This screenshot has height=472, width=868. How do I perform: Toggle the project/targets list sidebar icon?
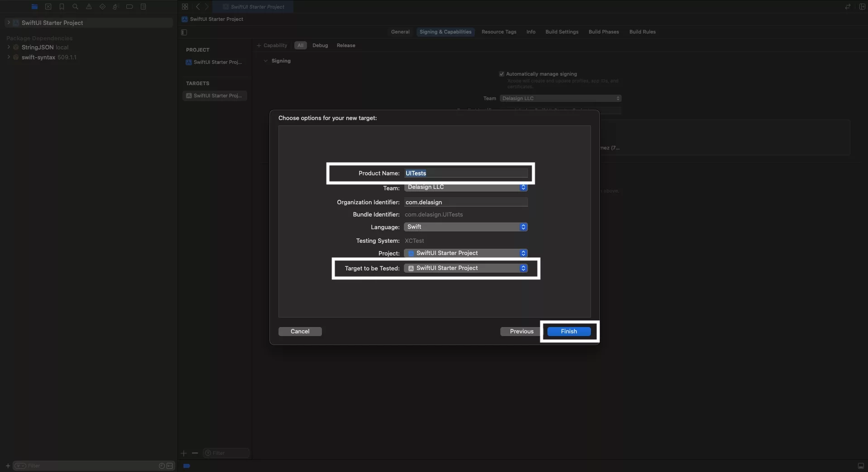[x=184, y=32]
